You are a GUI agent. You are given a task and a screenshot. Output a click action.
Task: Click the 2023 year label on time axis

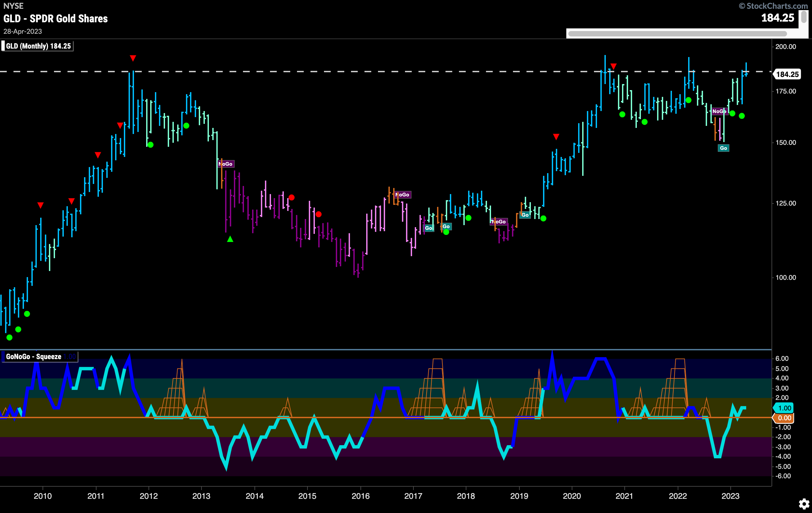click(x=730, y=496)
